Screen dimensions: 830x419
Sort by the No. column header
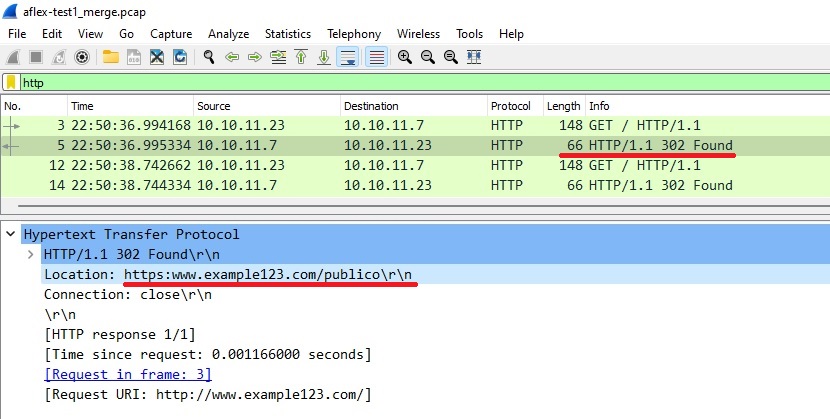pos(34,106)
